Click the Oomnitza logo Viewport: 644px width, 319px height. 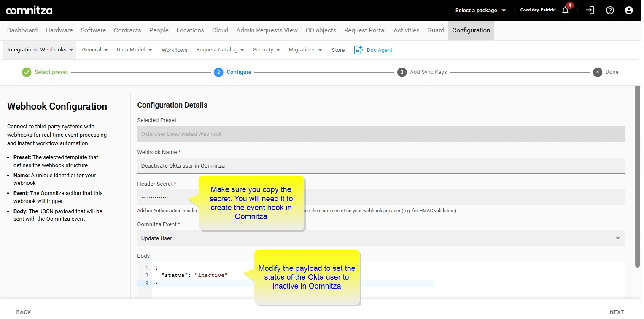29,11
